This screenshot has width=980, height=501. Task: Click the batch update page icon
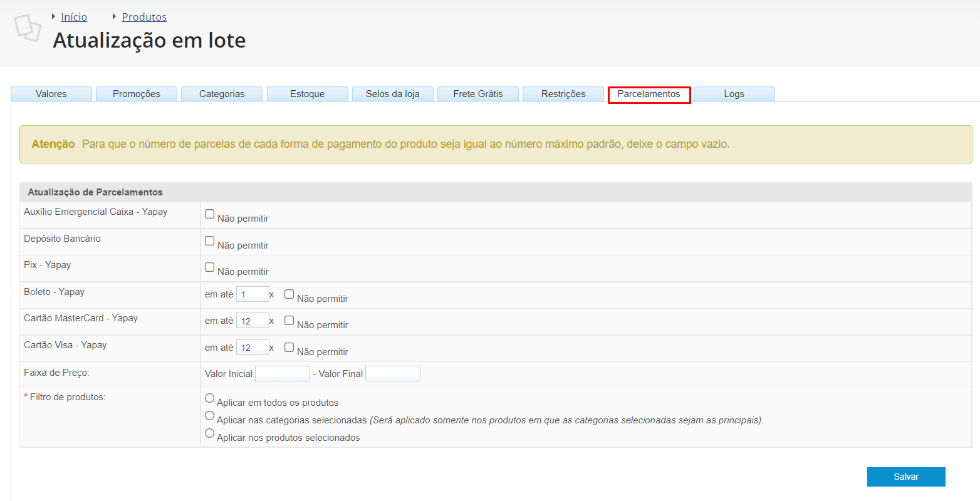[28, 28]
